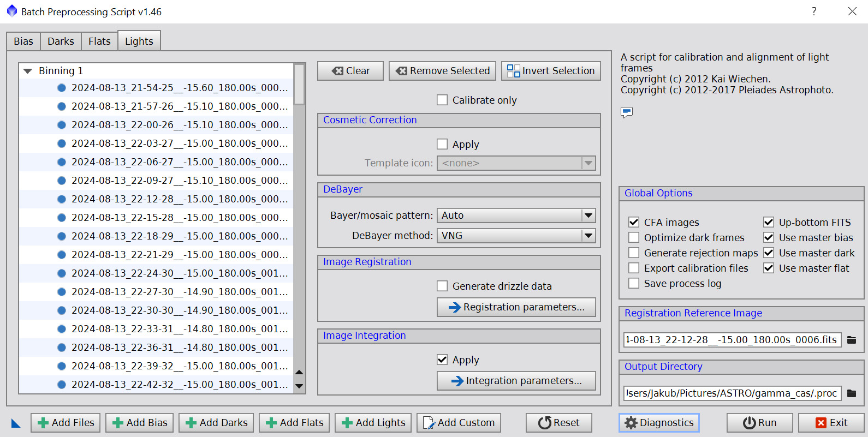Enable Save process log
The image size is (868, 437).
tap(634, 283)
